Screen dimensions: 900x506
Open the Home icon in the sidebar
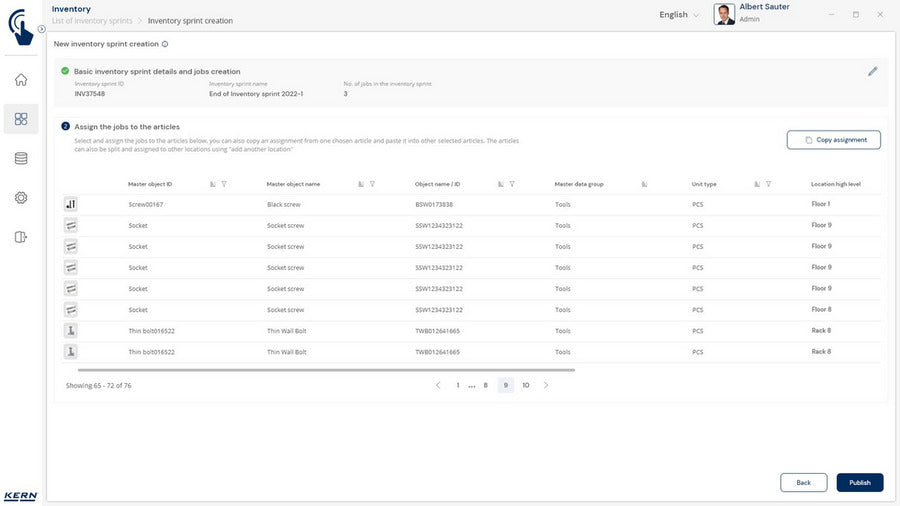pos(21,80)
